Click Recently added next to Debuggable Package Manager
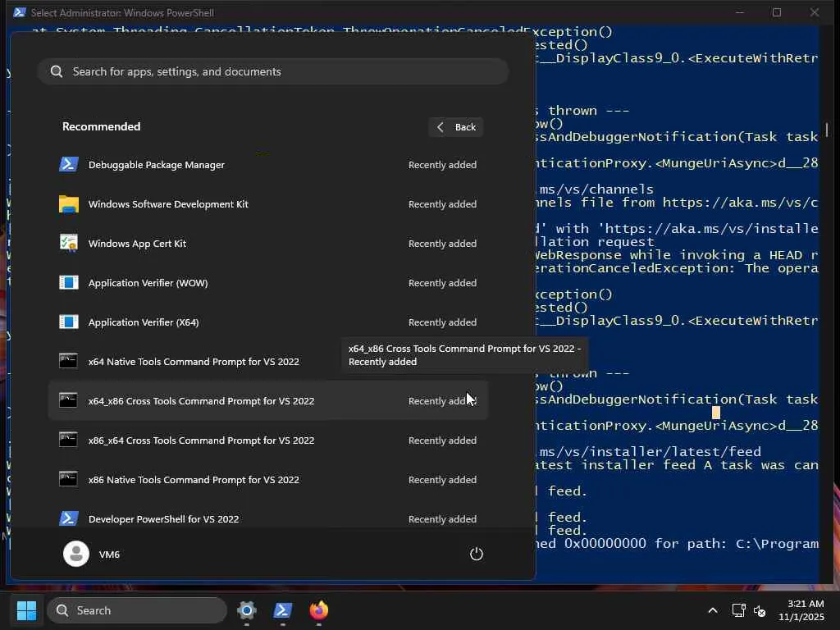840x630 pixels. 442,165
